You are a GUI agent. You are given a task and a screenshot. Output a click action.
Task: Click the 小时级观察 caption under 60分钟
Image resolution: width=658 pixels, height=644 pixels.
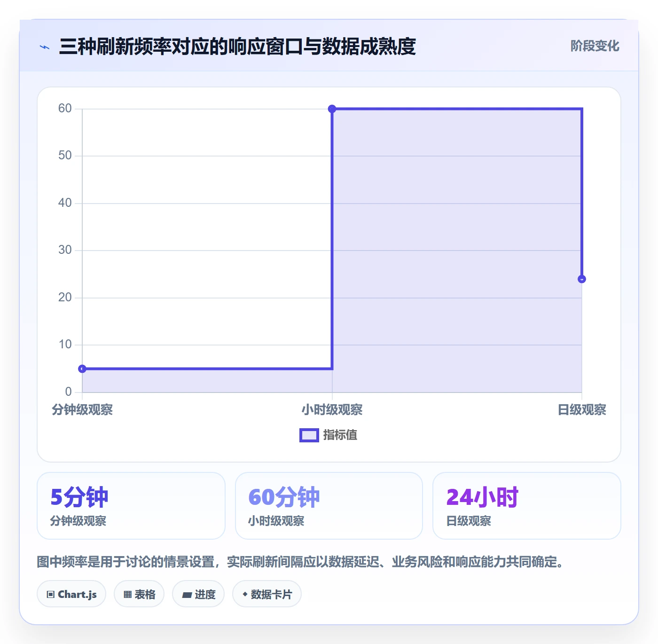point(276,521)
